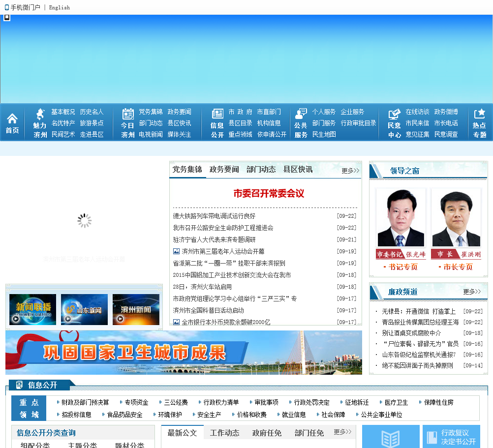
Task: Open 别让酒桌变成腐败中介 article
Action: point(411,333)
